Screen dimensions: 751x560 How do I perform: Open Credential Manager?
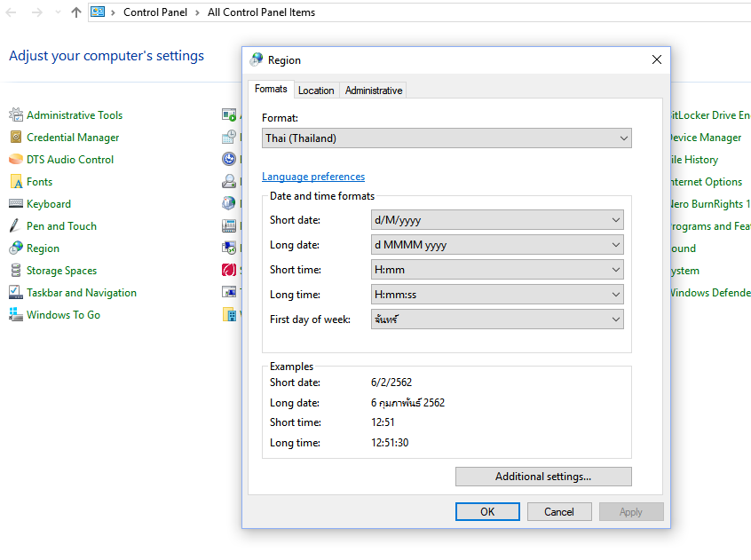[68, 137]
